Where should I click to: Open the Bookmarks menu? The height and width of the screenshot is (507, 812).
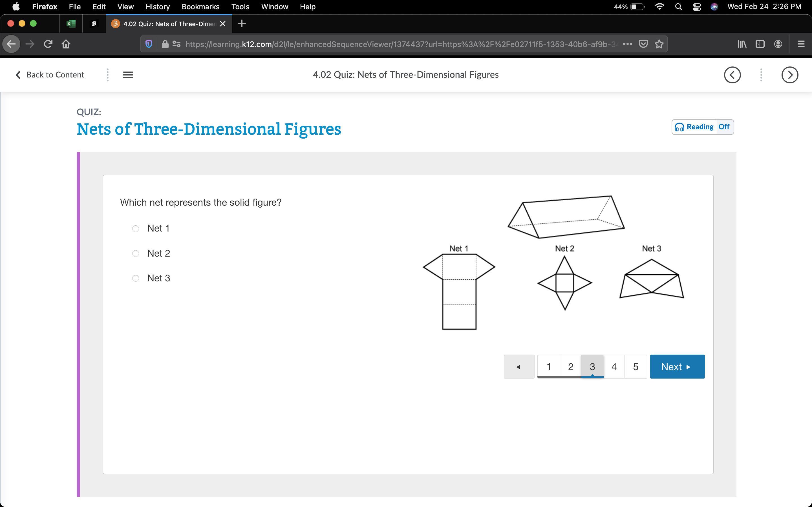(x=200, y=7)
